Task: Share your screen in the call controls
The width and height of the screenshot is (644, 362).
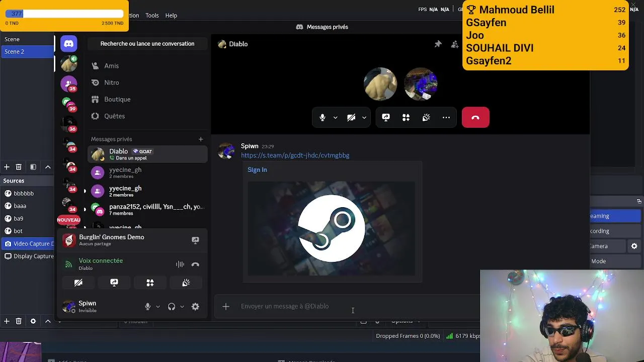Action: (386, 118)
